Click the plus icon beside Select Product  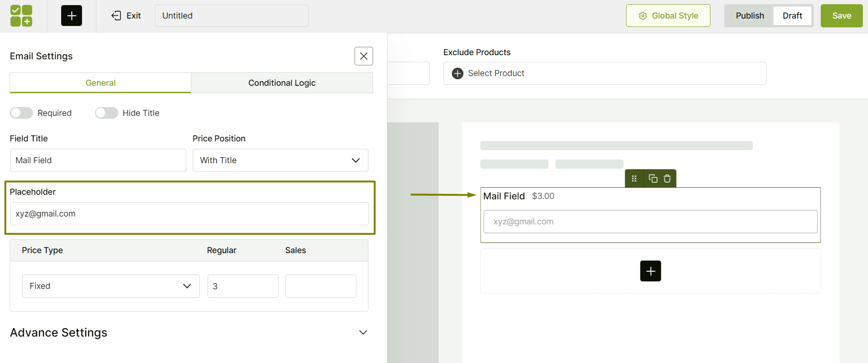pyautogui.click(x=457, y=73)
